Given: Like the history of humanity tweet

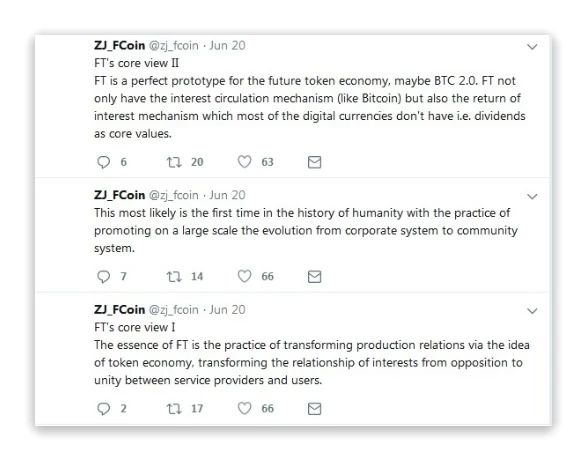Looking at the screenshot, I should [244, 276].
